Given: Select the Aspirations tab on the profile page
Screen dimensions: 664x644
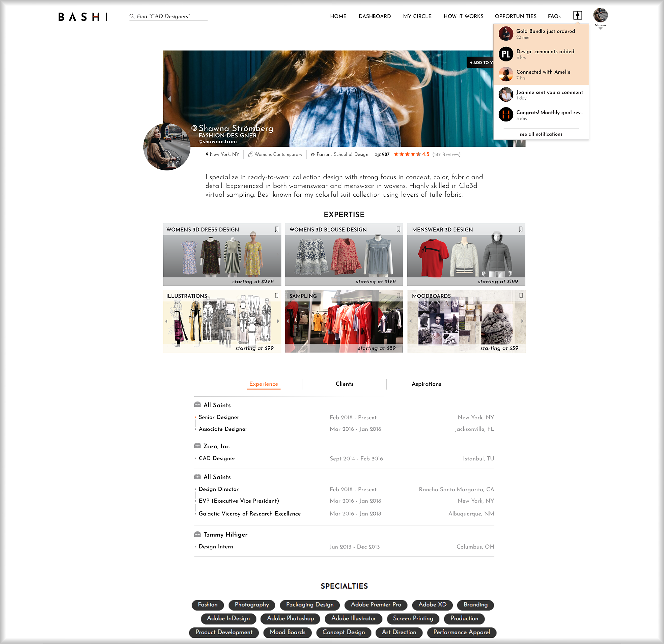Looking at the screenshot, I should [427, 384].
